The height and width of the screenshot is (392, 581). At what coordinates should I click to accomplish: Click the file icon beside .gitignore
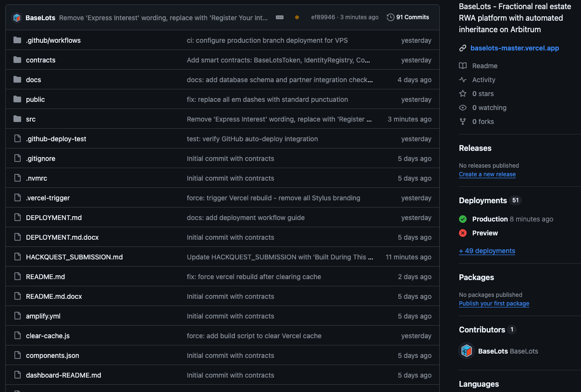[18, 159]
